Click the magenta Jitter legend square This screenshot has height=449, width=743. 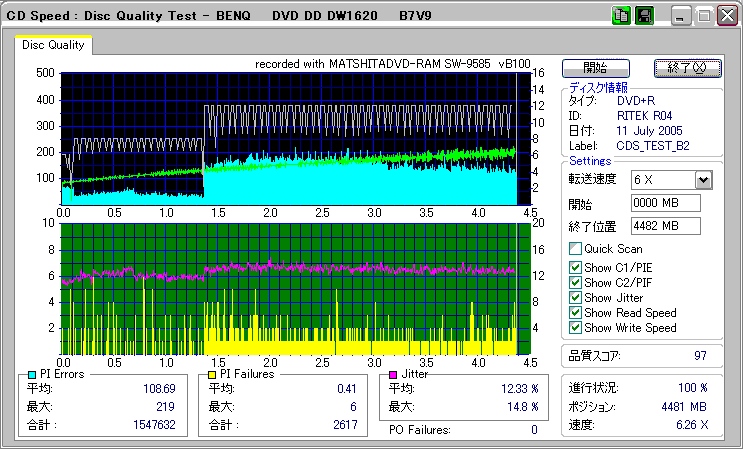pyautogui.click(x=395, y=374)
